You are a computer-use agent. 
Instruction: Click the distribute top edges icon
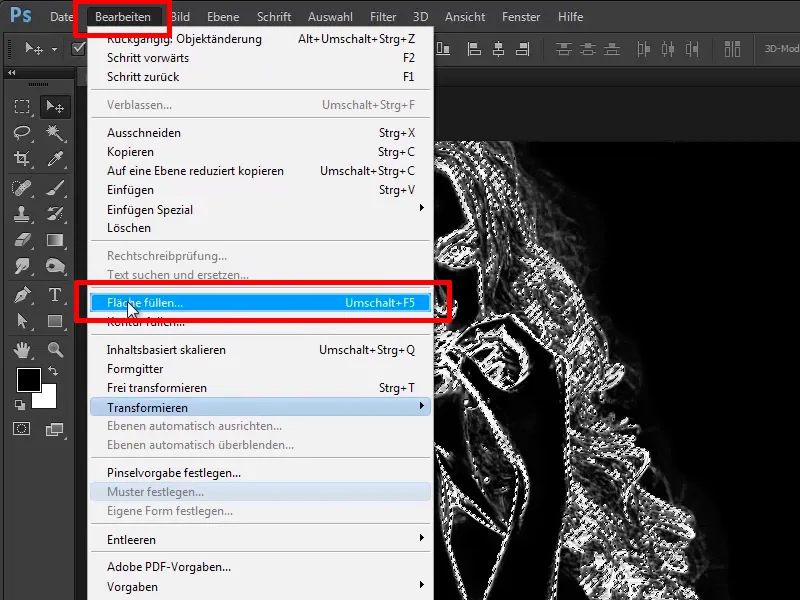pyautogui.click(x=564, y=49)
